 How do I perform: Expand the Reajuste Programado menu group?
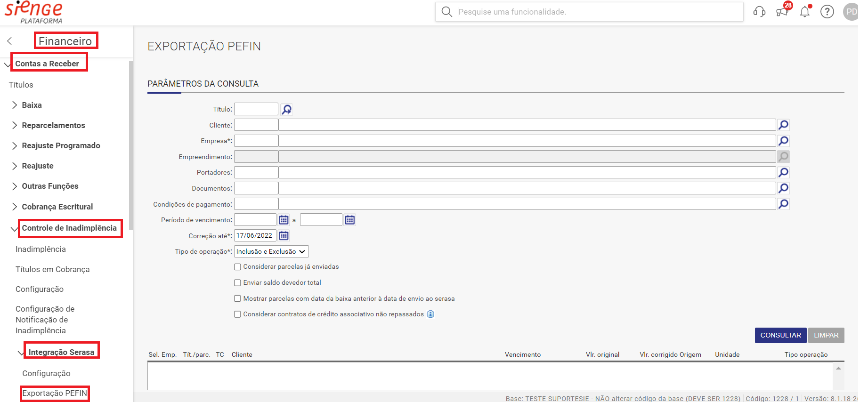point(15,145)
